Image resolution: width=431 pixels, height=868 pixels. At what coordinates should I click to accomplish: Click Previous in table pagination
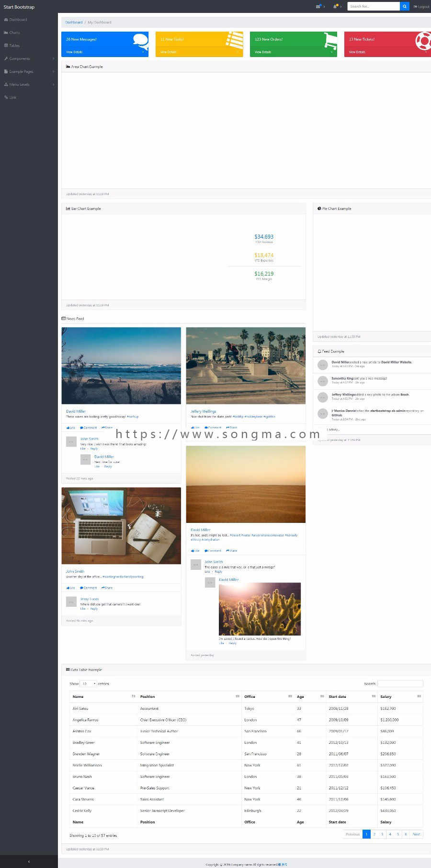coord(353,834)
